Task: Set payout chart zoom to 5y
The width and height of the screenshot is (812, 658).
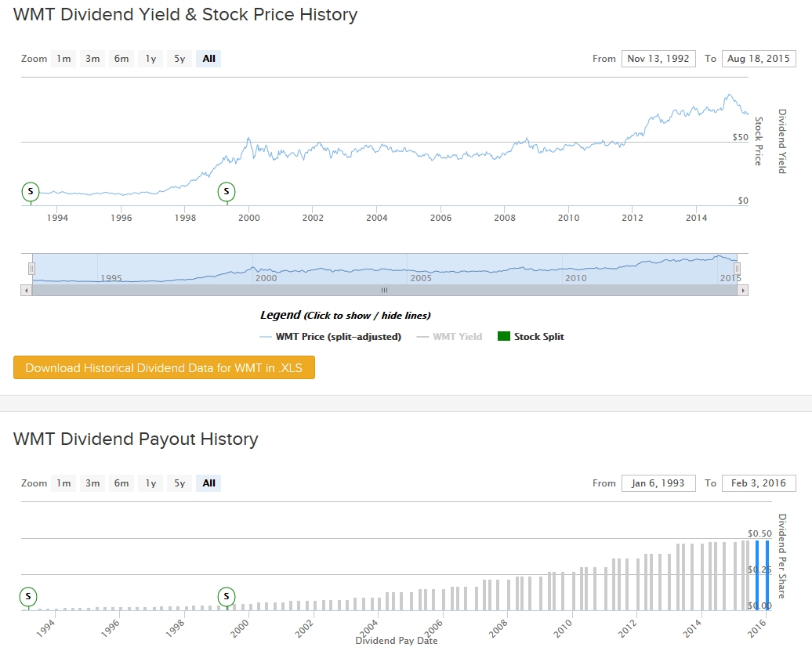Action: click(x=179, y=483)
